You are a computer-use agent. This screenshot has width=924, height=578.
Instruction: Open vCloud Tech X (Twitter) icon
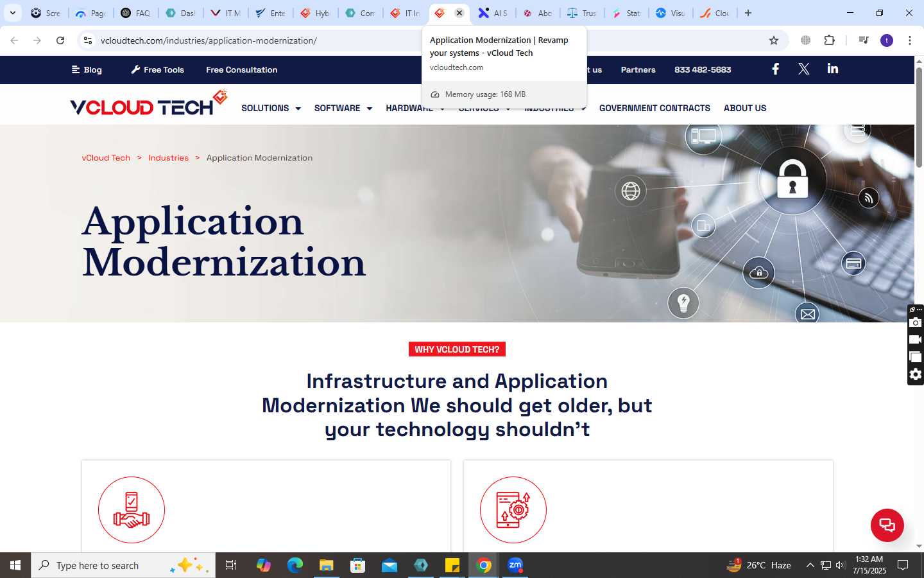(x=804, y=69)
